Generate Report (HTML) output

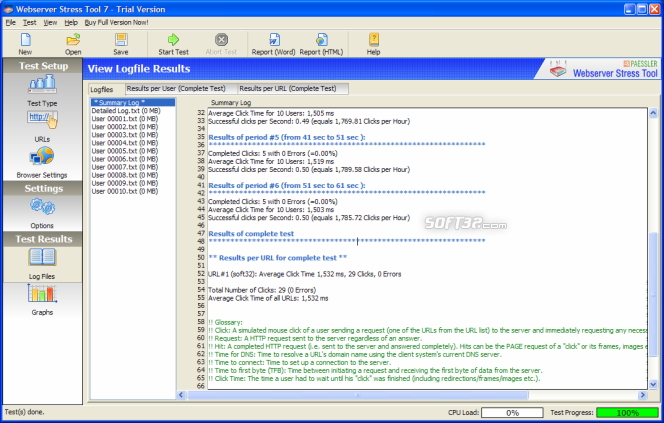coord(321,44)
